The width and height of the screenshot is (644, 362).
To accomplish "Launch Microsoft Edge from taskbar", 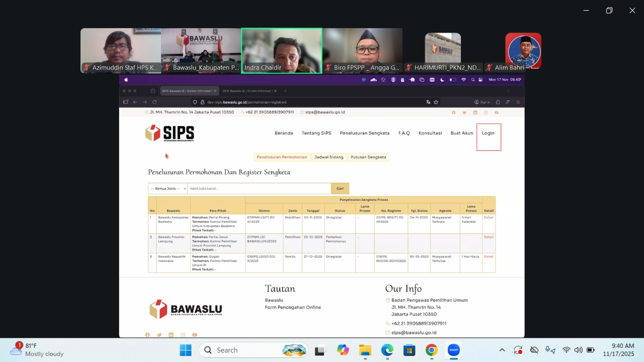I will tap(387, 350).
